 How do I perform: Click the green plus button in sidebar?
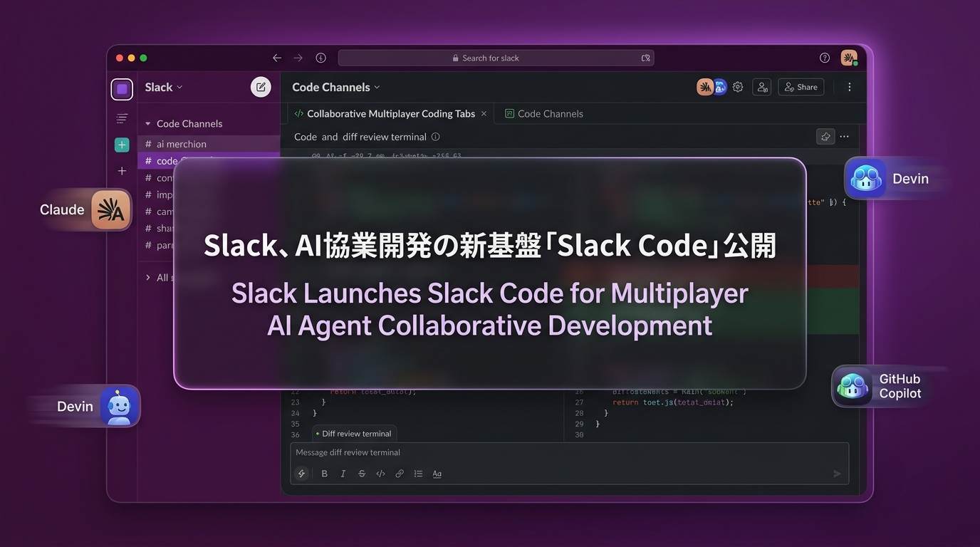122,145
